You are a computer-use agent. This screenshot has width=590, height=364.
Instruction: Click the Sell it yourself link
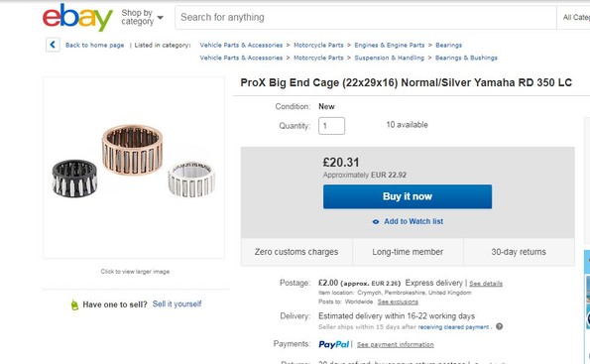177,304
